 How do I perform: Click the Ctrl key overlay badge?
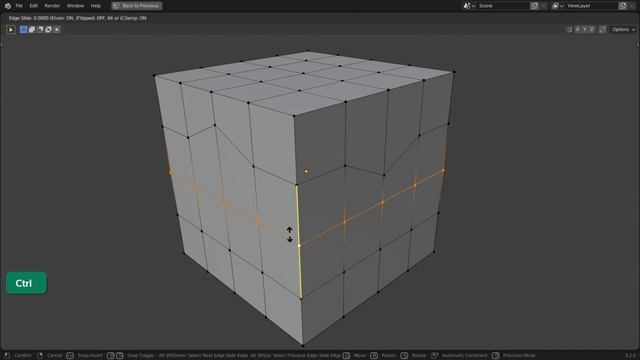point(27,283)
